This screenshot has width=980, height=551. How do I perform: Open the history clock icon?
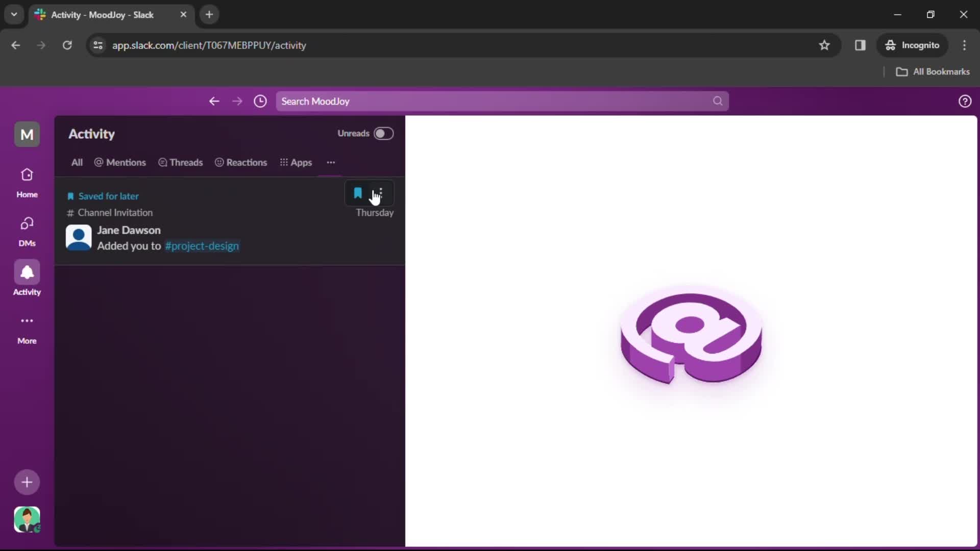(x=260, y=101)
